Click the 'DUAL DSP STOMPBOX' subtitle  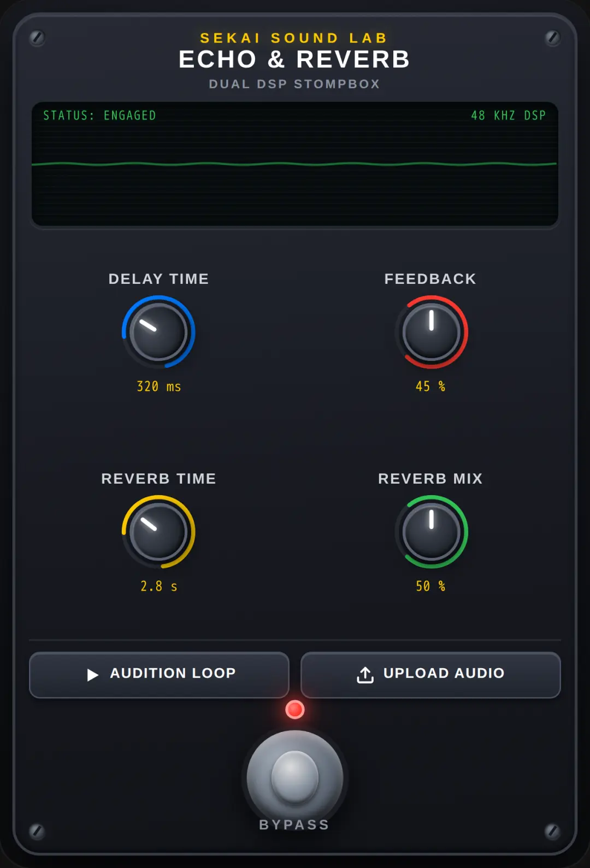pos(294,84)
